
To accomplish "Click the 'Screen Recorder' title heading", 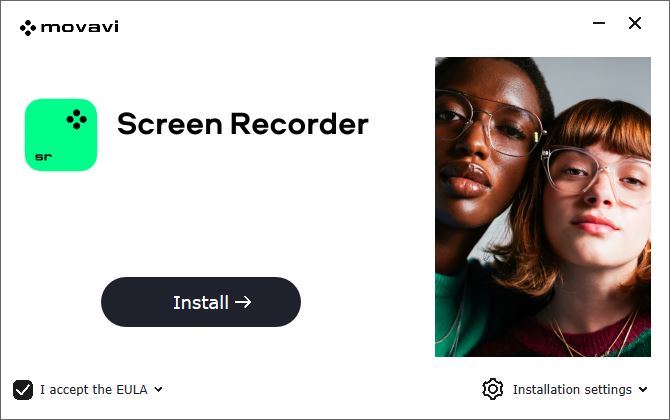I will (243, 124).
